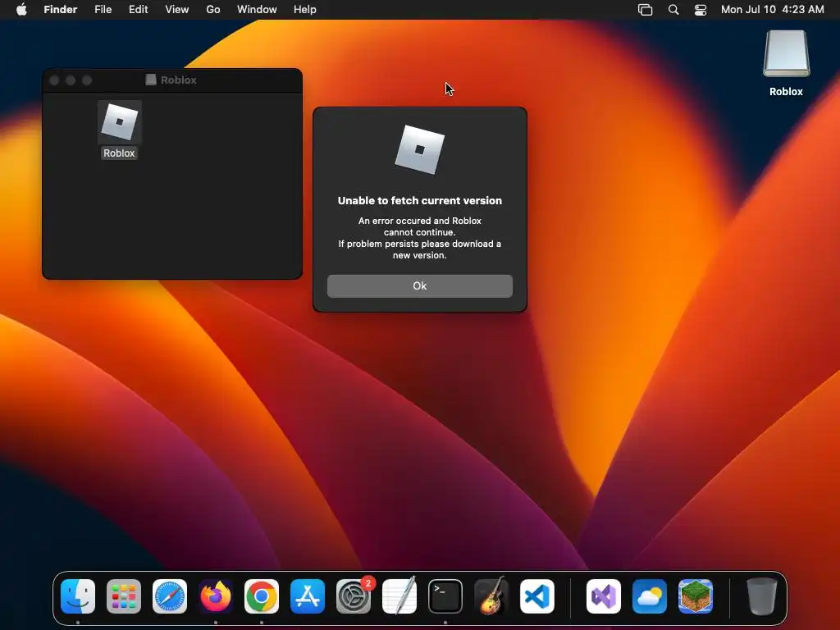Open the Roblox app icon in the Roblox window

pyautogui.click(x=120, y=122)
